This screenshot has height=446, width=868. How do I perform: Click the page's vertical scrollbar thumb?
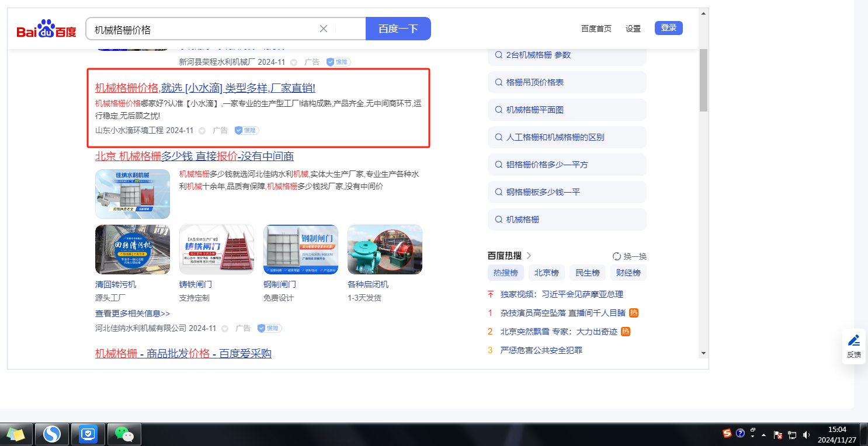click(703, 79)
